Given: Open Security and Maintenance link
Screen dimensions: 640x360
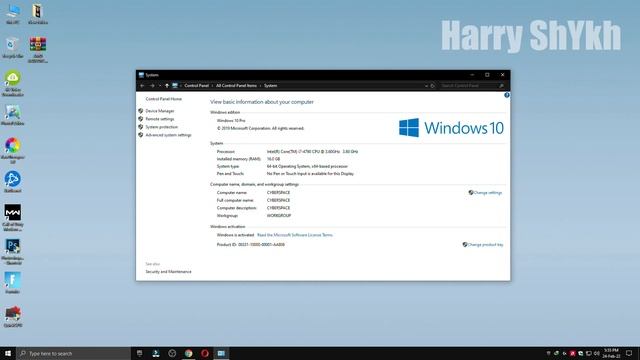Looking at the screenshot, I should pyautogui.click(x=168, y=271).
